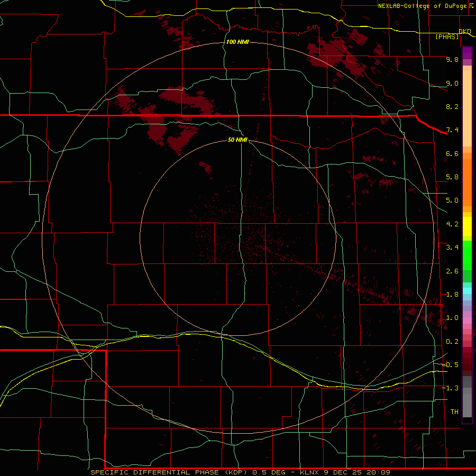Click the 'SPECIFIC DIFFERENTIAL PHASE (KDP)' caption
The height and width of the screenshot is (476, 476).
[x=170, y=472]
